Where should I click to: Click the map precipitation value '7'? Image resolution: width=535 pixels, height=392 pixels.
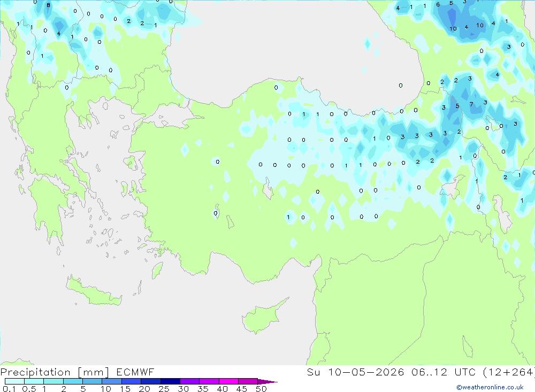point(471,104)
